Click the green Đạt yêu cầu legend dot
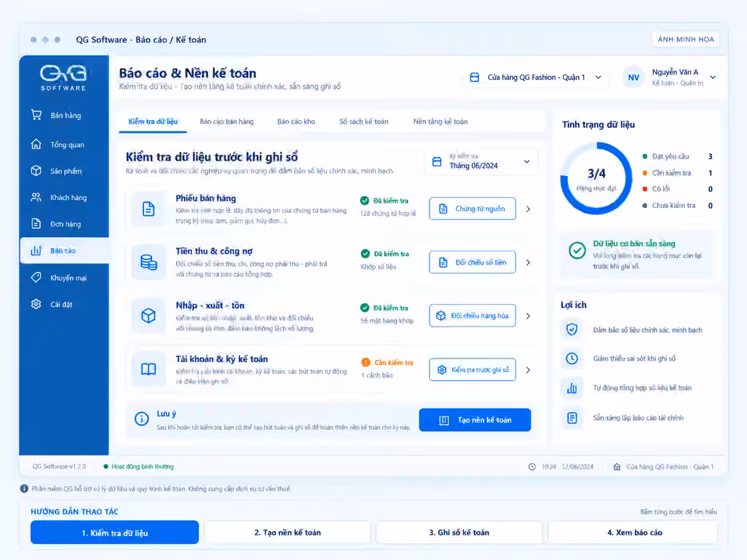This screenshot has width=747, height=560. click(x=645, y=156)
